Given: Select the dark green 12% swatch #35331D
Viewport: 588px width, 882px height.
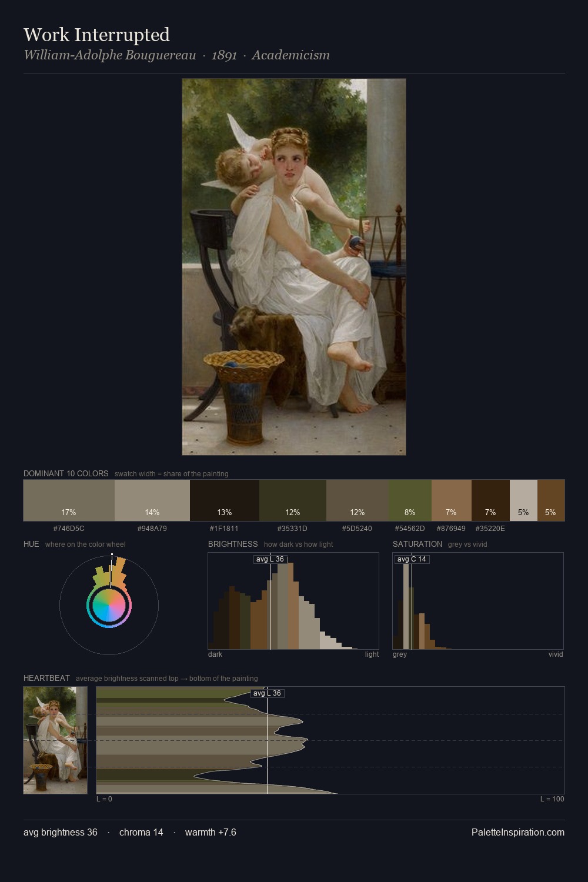Looking at the screenshot, I should point(293,500).
